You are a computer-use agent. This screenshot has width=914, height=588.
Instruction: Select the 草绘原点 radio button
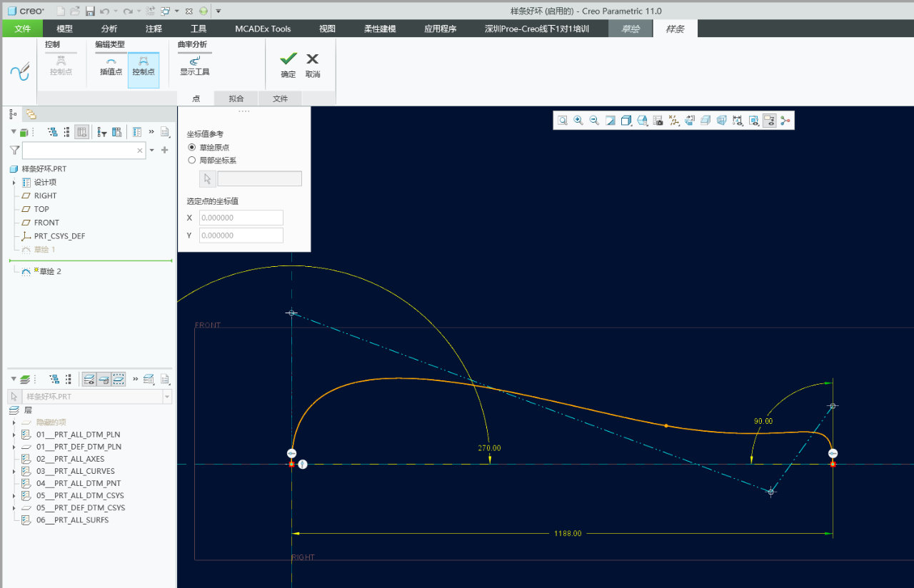(191, 147)
